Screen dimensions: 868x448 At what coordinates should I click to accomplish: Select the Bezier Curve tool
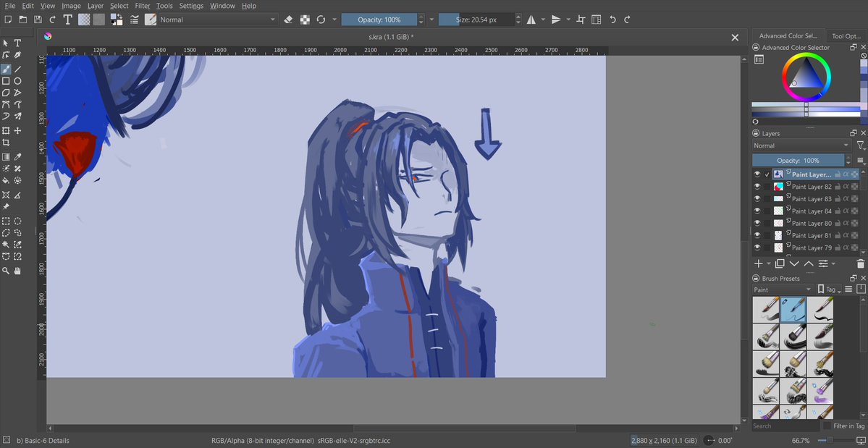[x=6, y=105]
